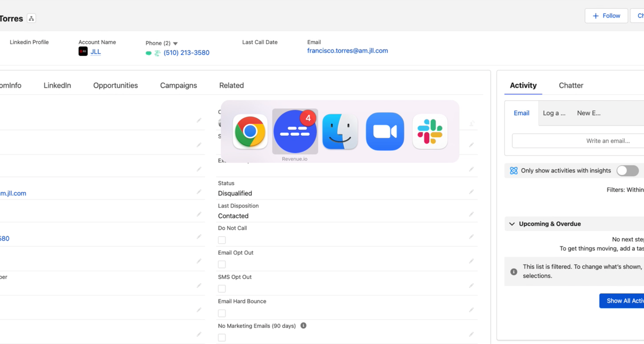Screen dimensions: 644x344
Task: Click pencil icon for Do Not Call
Action: [x=471, y=237]
